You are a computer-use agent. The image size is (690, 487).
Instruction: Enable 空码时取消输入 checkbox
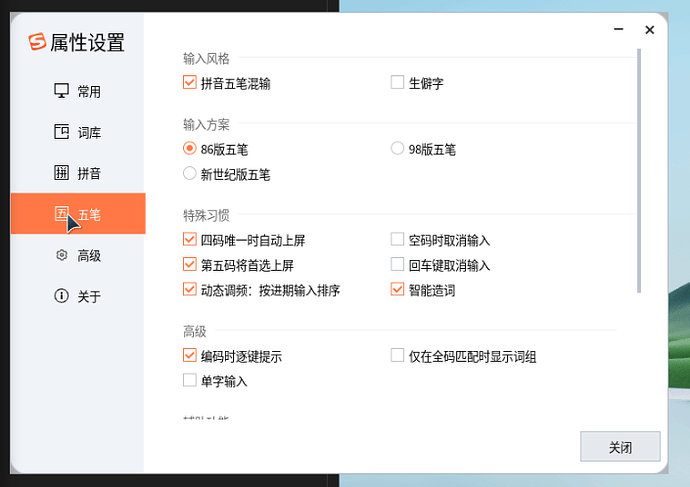[x=397, y=239]
